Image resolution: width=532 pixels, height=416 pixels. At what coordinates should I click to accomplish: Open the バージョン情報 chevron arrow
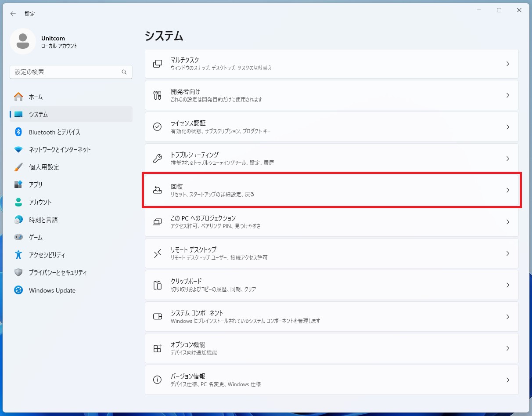coord(508,380)
